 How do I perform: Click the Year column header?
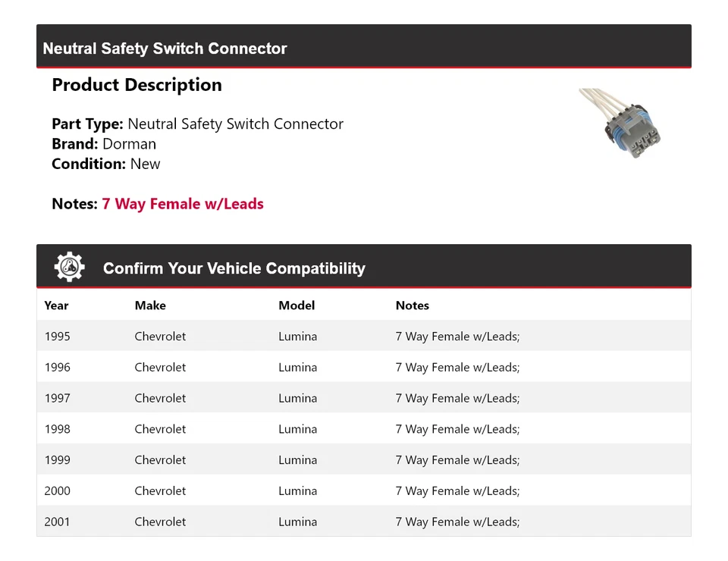(56, 306)
